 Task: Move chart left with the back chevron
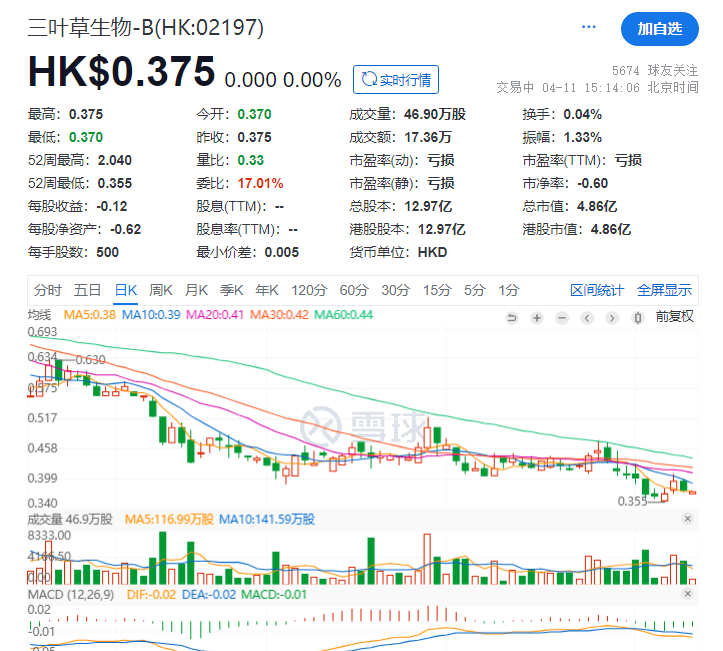click(587, 318)
